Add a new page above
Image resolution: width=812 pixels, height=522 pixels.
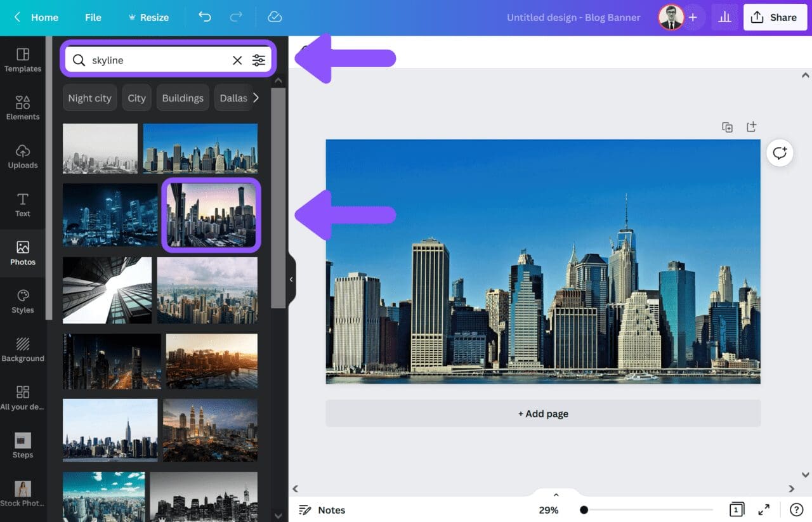tap(751, 127)
